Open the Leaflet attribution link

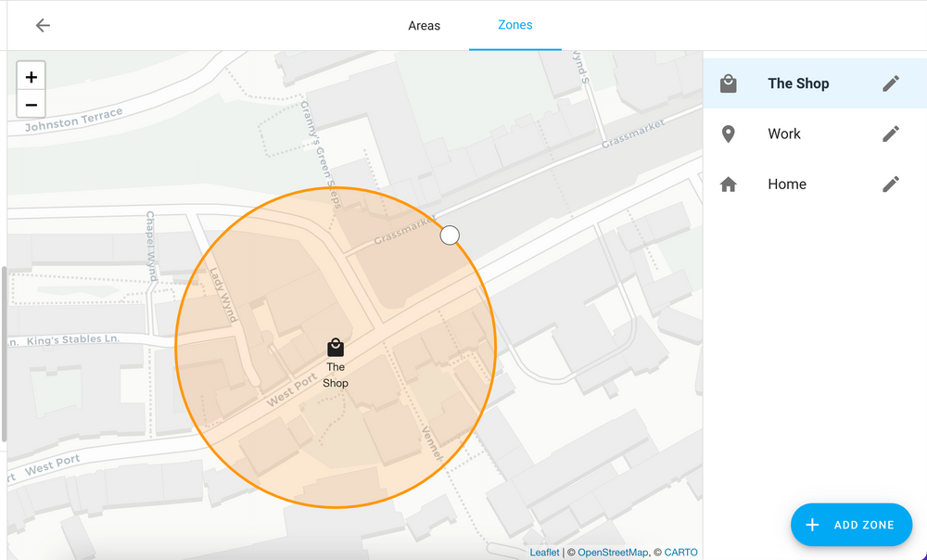pos(544,553)
